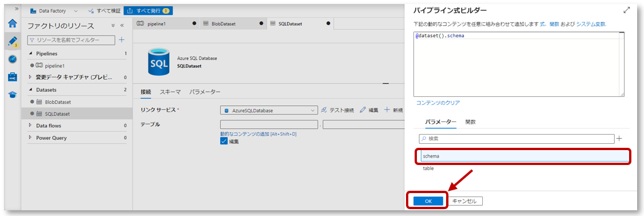Open the Manage toolbox icon in sidebar

click(x=13, y=77)
